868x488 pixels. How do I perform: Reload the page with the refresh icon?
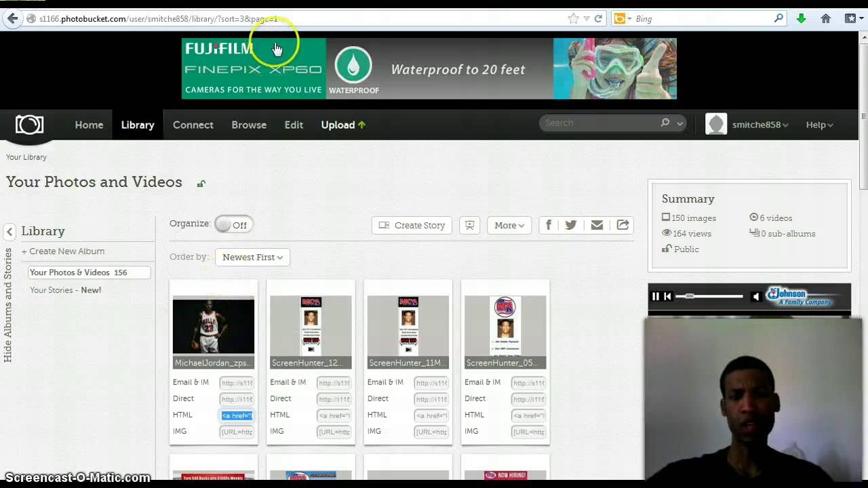pyautogui.click(x=598, y=19)
